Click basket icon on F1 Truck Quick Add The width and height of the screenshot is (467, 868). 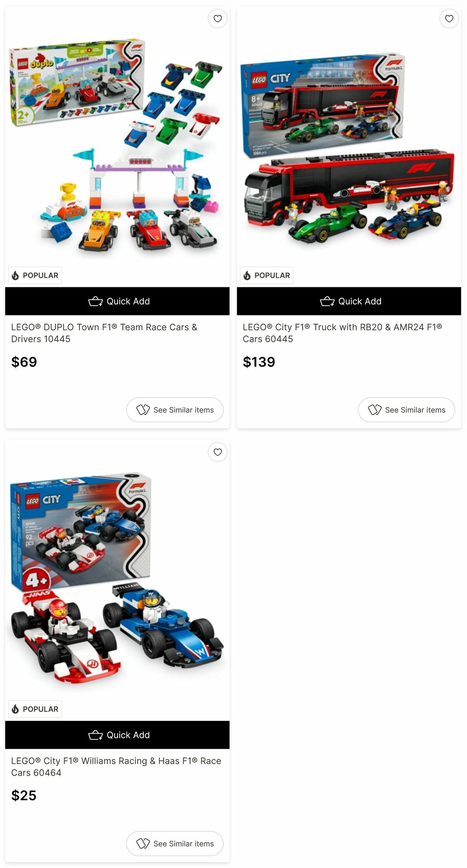point(327,301)
